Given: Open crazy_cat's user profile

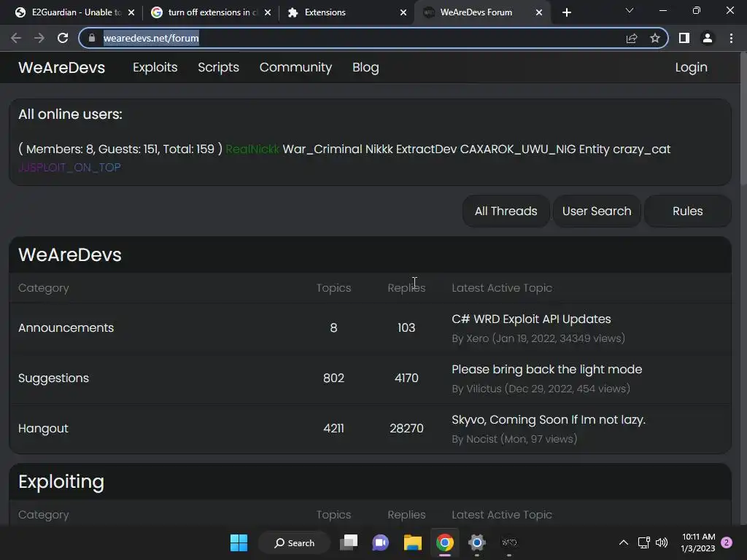Looking at the screenshot, I should [641, 149].
